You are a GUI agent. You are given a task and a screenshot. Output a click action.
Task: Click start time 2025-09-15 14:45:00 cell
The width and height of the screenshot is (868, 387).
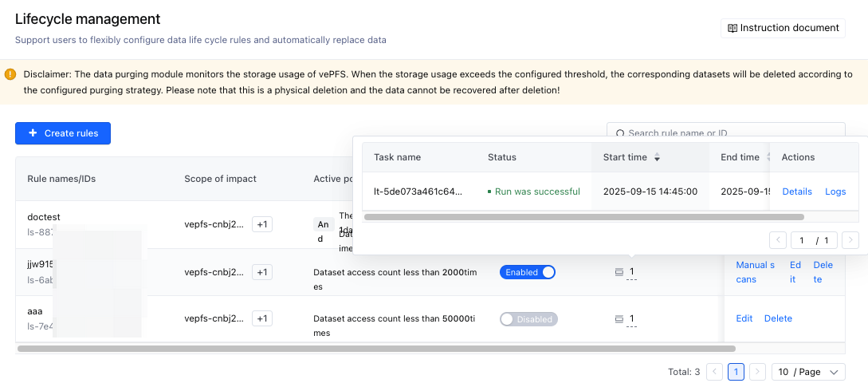click(650, 192)
